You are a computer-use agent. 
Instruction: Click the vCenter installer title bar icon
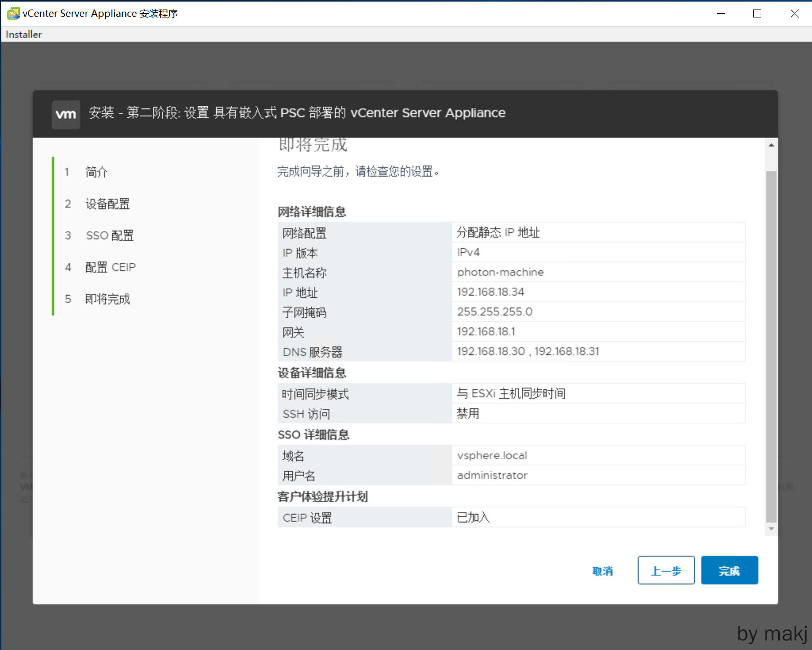pyautogui.click(x=13, y=13)
